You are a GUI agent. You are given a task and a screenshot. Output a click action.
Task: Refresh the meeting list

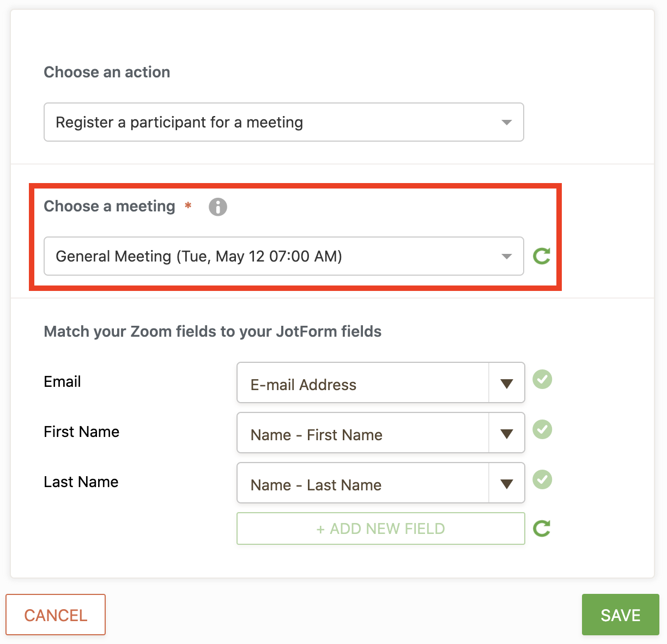(542, 256)
